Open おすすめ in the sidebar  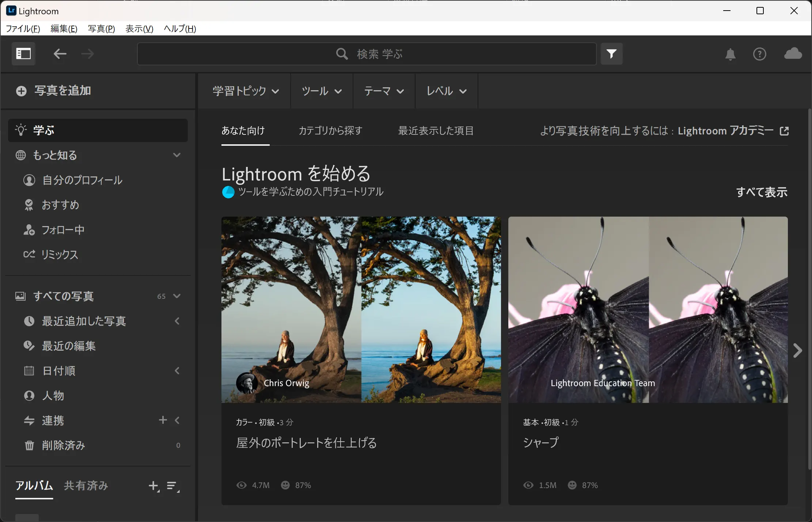51,205
